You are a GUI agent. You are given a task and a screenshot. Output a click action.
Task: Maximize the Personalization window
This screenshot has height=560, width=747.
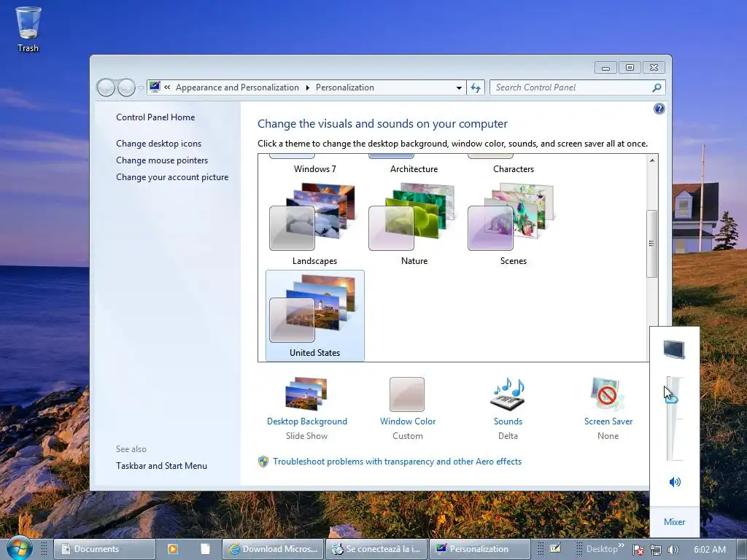point(630,68)
